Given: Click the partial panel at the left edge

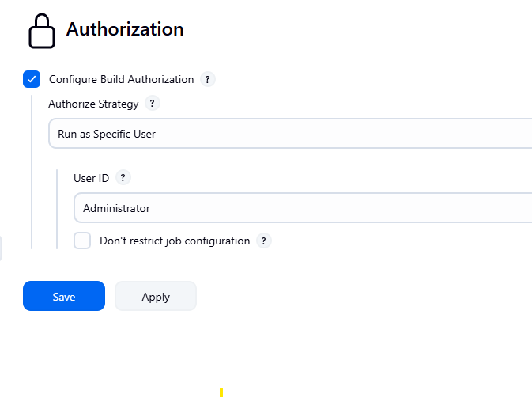Looking at the screenshot, I should point(1,248).
